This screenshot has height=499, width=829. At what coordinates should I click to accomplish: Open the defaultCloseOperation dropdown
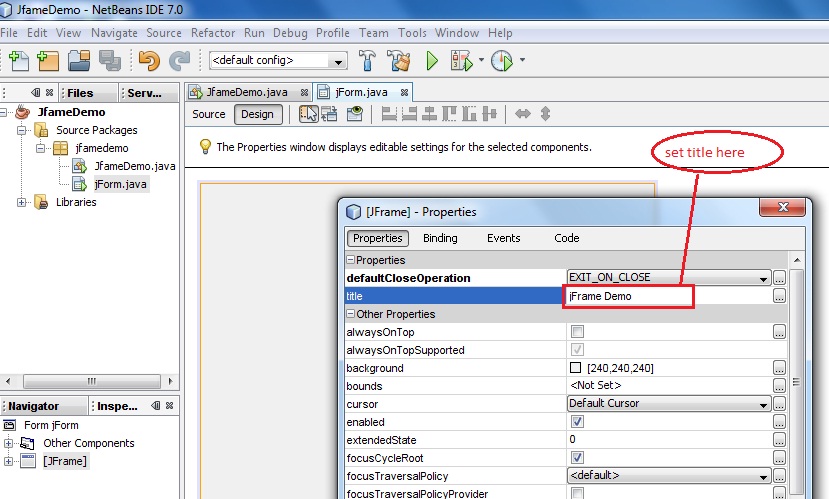click(763, 279)
